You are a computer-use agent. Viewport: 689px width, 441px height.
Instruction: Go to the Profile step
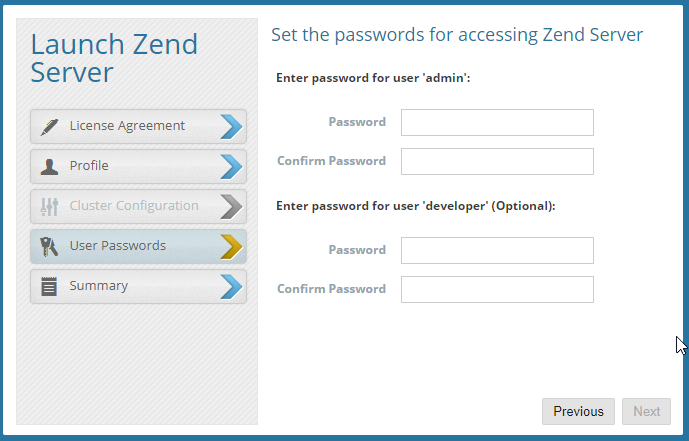89,166
